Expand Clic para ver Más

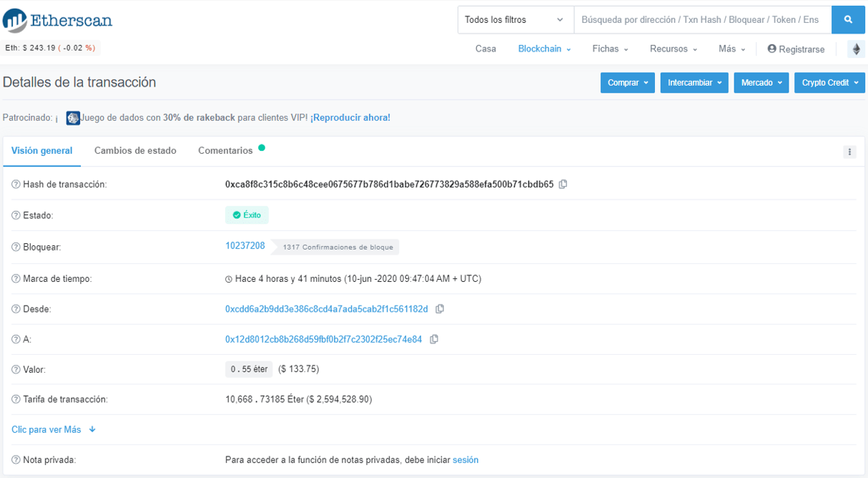click(x=54, y=430)
